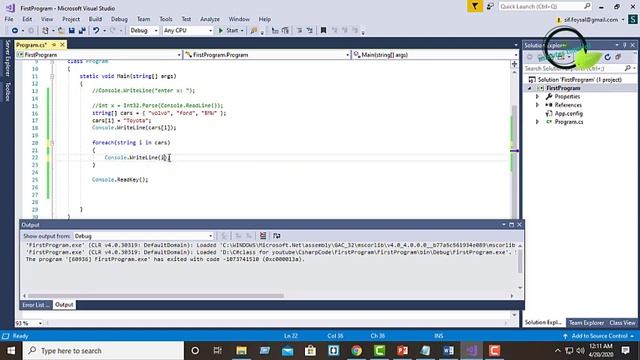Switch to the Error List tab
Image resolution: width=640 pixels, height=360 pixels.
tap(36, 305)
